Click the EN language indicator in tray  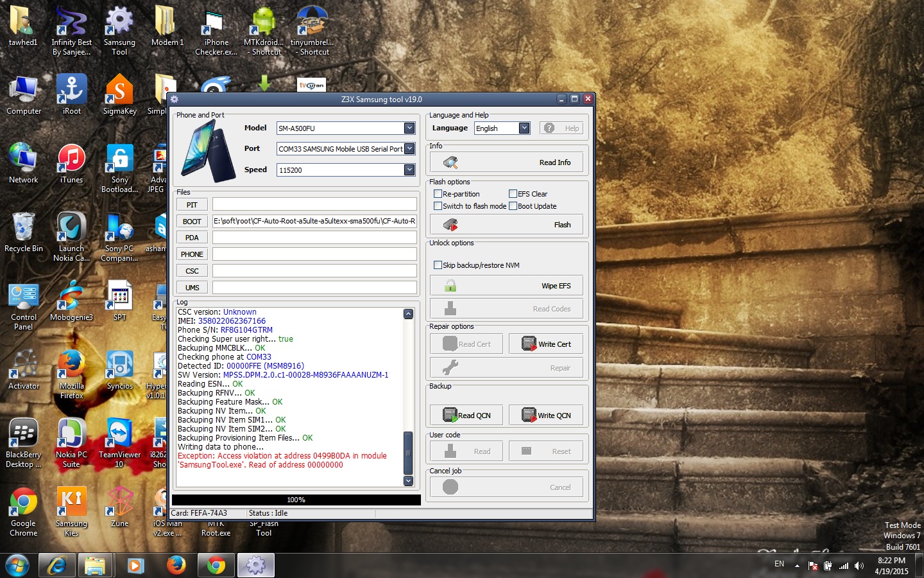(x=779, y=564)
